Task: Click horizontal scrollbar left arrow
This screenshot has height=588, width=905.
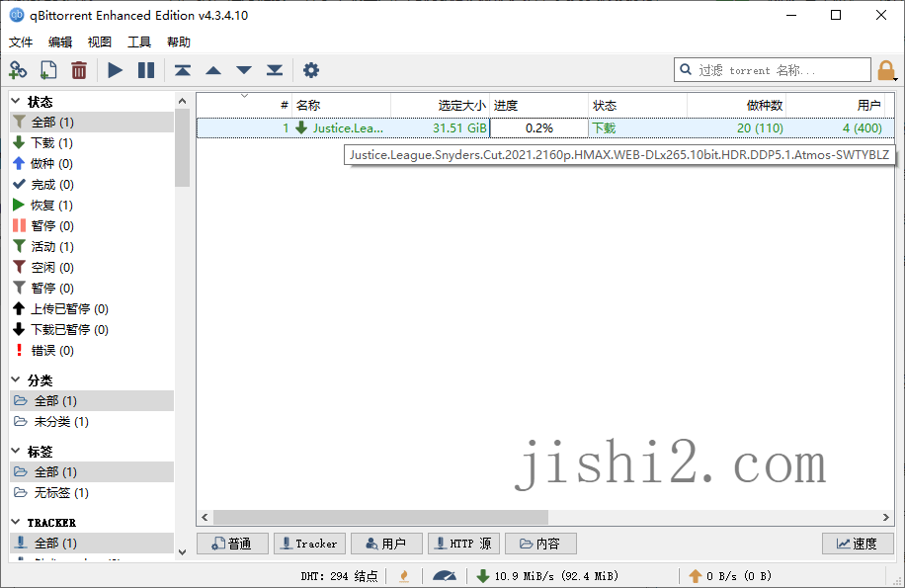Action: coord(205,517)
